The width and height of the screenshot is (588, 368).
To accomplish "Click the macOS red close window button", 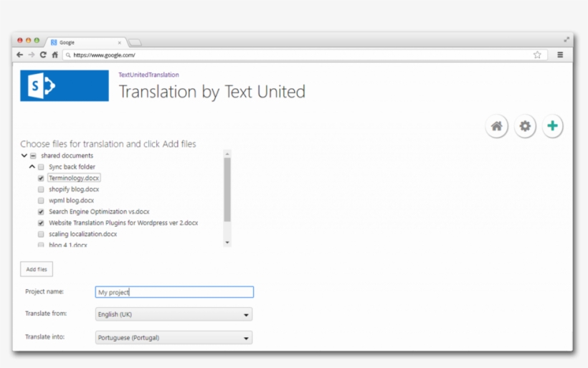I will tap(20, 40).
